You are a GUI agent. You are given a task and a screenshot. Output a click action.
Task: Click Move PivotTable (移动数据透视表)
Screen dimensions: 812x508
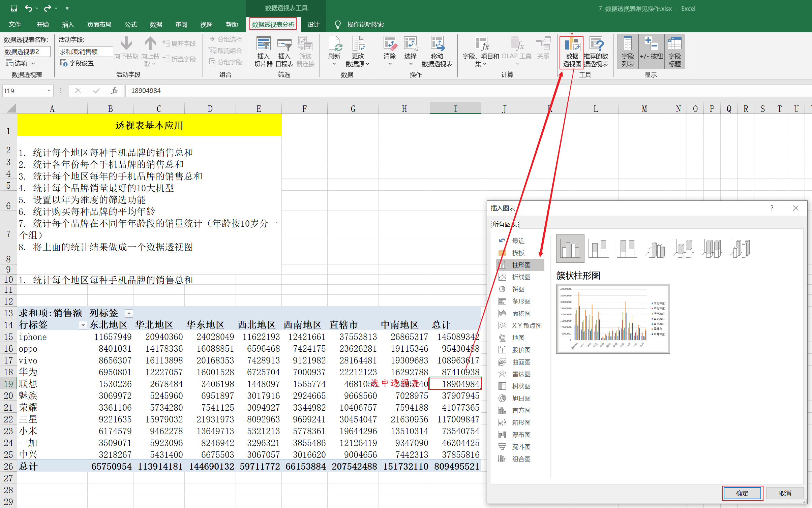tap(437, 52)
